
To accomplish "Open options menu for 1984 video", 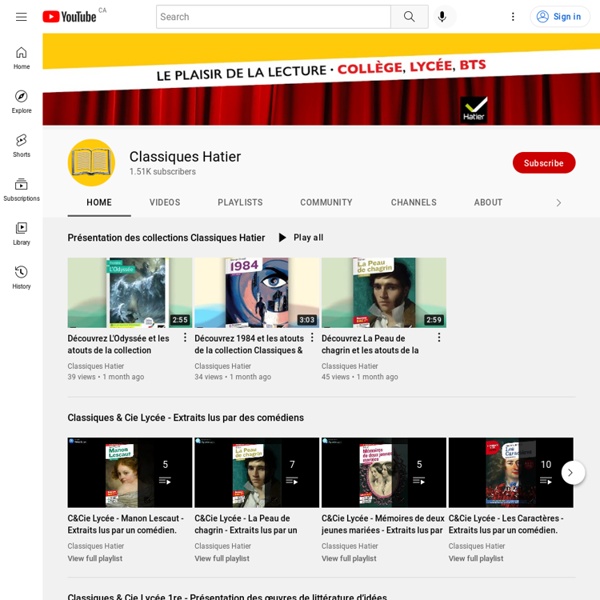I will tap(312, 338).
